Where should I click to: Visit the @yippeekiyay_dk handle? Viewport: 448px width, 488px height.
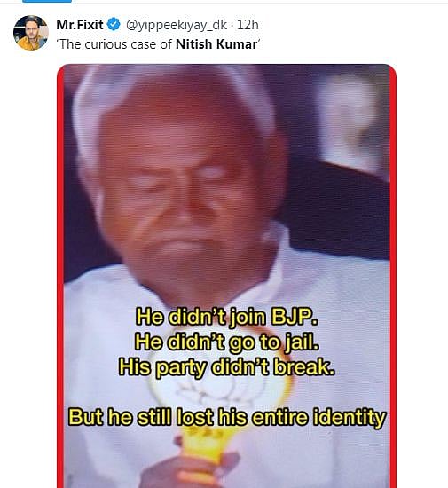click(177, 25)
